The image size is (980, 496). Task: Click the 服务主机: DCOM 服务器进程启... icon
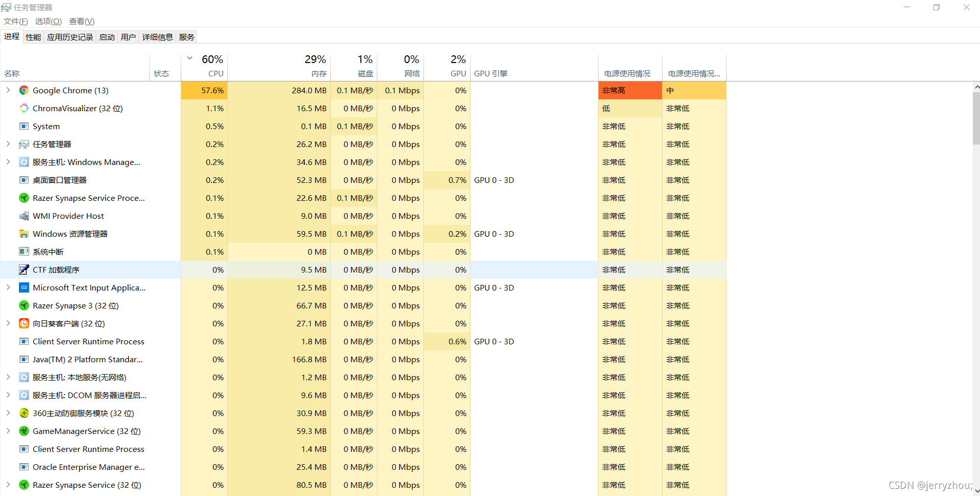click(x=24, y=396)
